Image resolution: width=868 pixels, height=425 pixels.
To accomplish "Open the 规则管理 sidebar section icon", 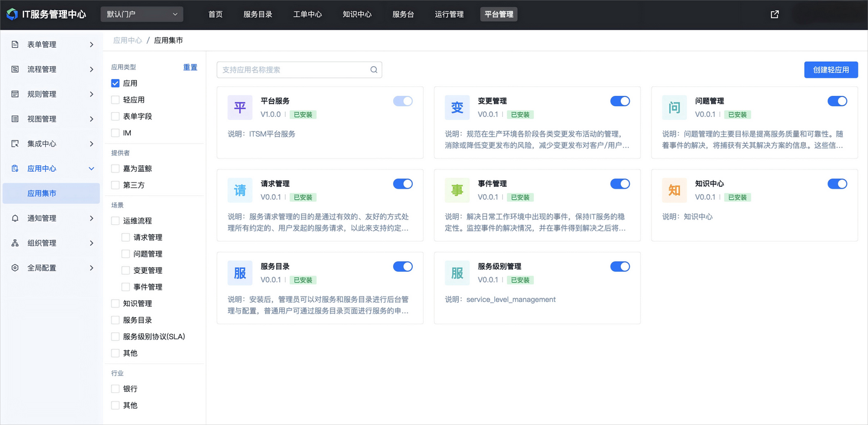I will [x=14, y=93].
